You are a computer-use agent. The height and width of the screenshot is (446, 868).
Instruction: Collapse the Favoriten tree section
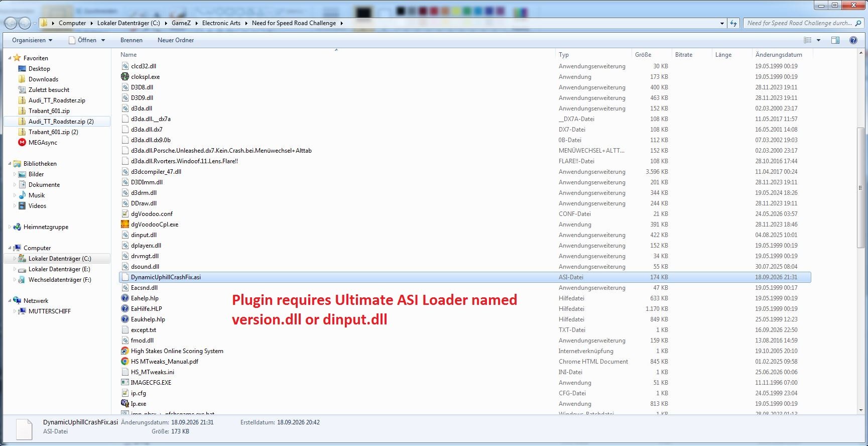coord(10,58)
